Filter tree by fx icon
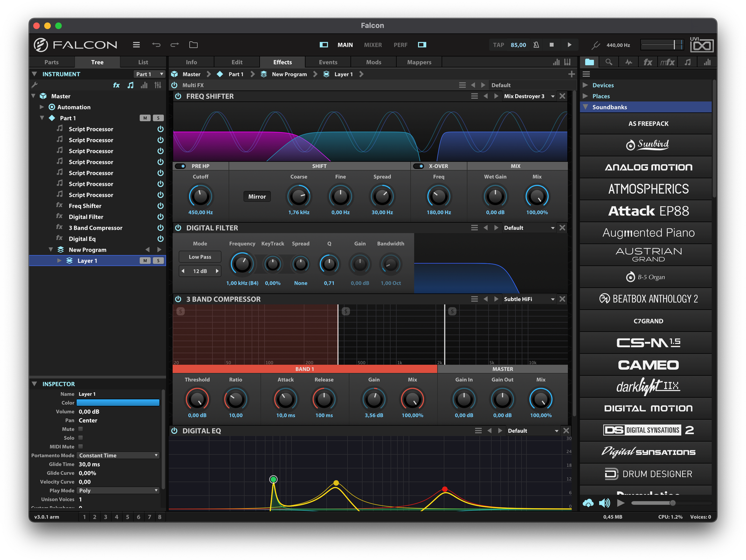This screenshot has height=560, width=746. (x=117, y=85)
